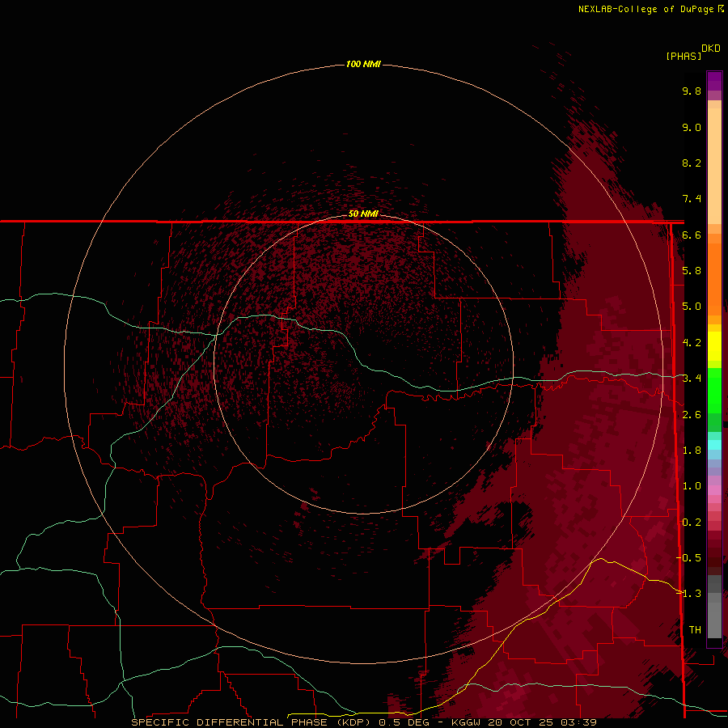
Task: Click the yellow segment beside 4.2
Action: pos(714,346)
